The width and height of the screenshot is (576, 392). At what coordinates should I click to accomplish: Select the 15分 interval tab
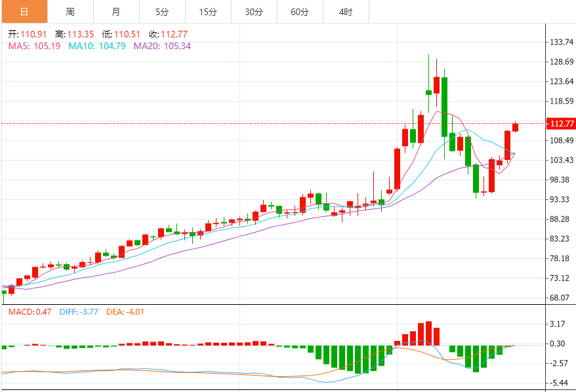(x=208, y=12)
